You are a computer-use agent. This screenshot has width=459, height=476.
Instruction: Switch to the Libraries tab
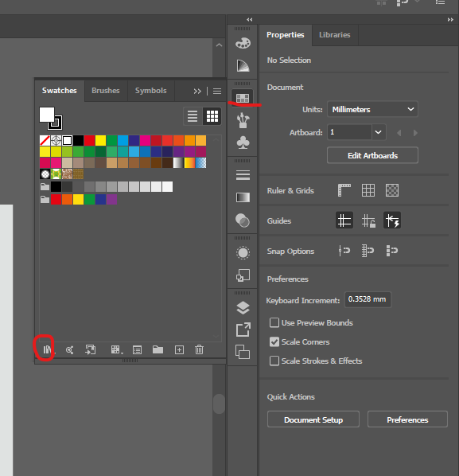point(335,35)
